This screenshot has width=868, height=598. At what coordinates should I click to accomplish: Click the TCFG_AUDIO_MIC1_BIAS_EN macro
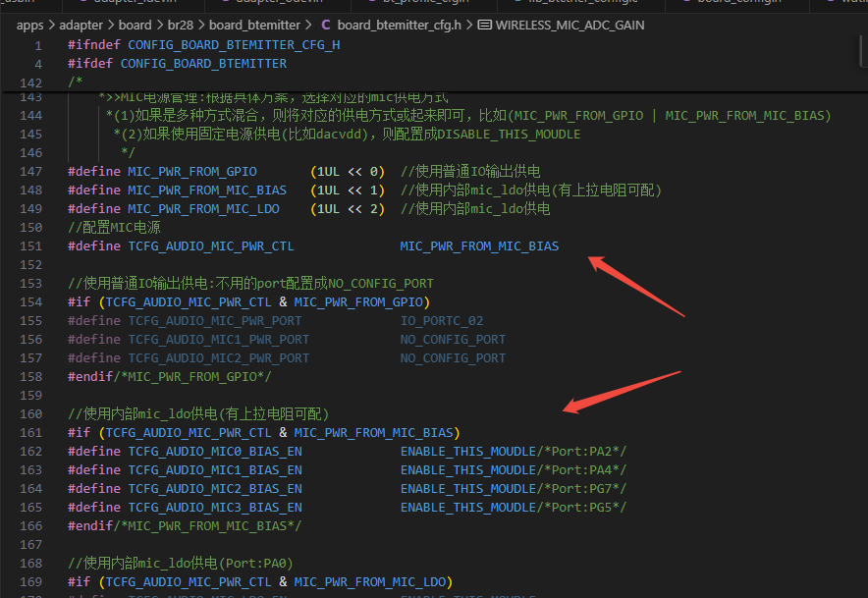(215, 470)
